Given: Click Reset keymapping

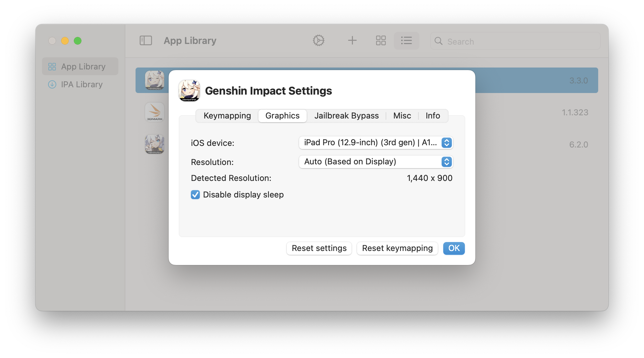Looking at the screenshot, I should point(397,248).
